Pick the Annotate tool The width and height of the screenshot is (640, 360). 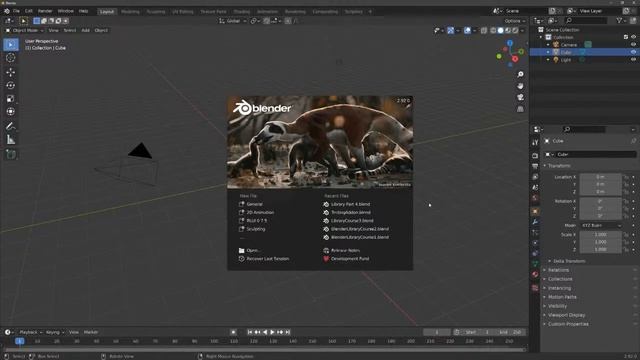(11, 126)
